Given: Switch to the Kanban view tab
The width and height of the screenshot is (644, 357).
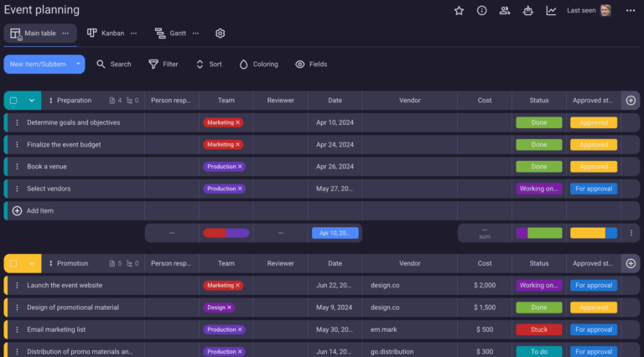Looking at the screenshot, I should (x=106, y=34).
